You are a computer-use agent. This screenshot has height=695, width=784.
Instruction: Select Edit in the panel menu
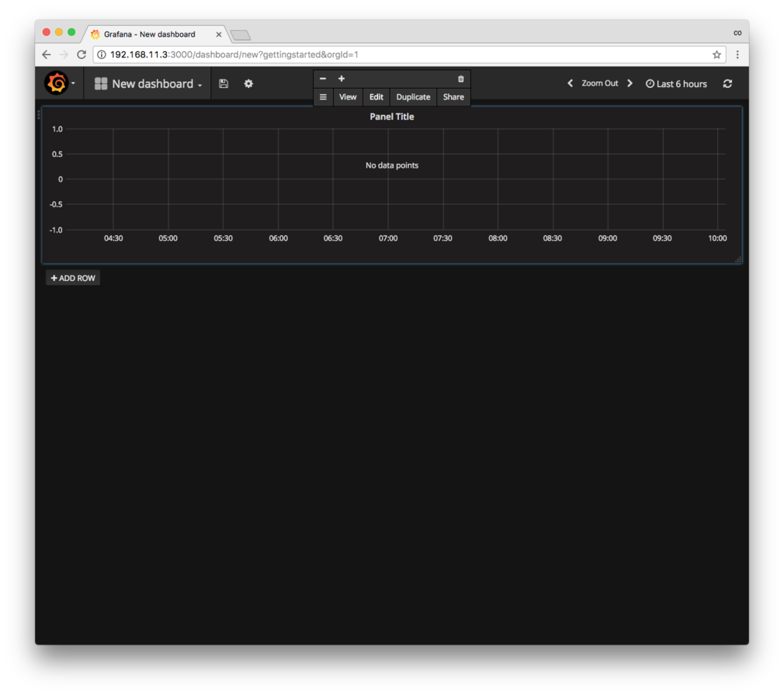[376, 97]
